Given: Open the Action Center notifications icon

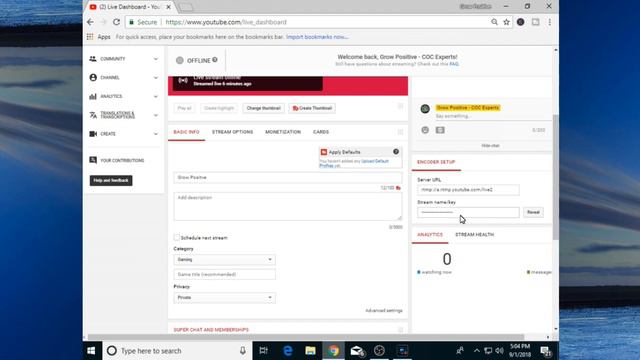Looking at the screenshot, I should tap(546, 351).
